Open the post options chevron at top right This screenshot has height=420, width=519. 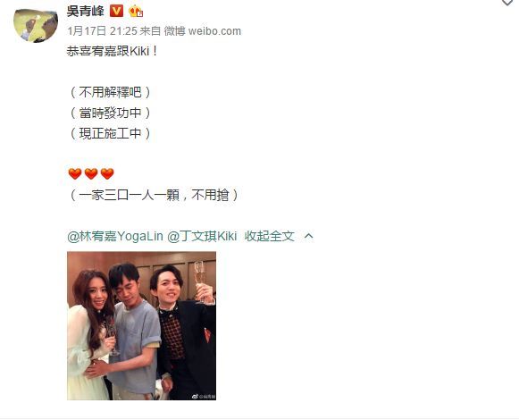pos(507,3)
